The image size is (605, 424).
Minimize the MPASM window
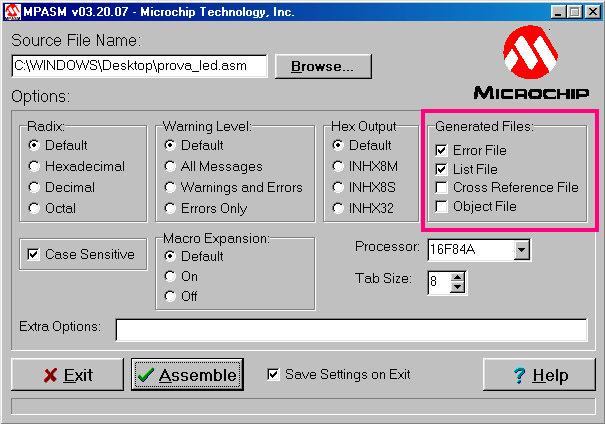coord(558,12)
